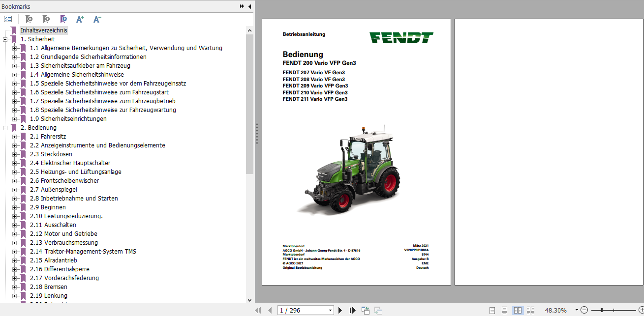Go to the next page
This screenshot has height=316, width=644.
(x=340, y=310)
